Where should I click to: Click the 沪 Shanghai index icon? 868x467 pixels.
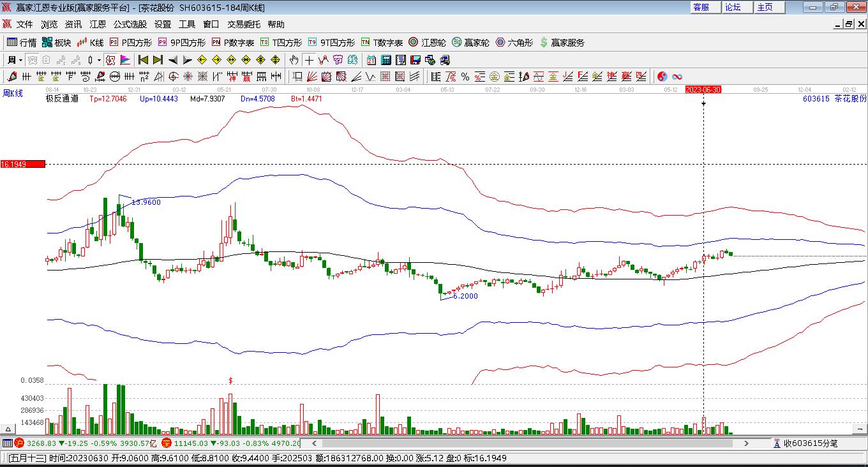click(20, 443)
